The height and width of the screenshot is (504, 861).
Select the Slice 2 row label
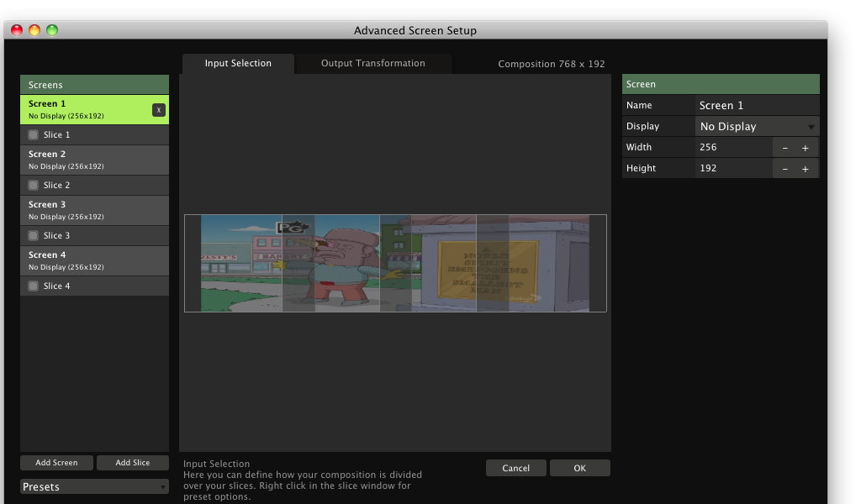click(56, 186)
